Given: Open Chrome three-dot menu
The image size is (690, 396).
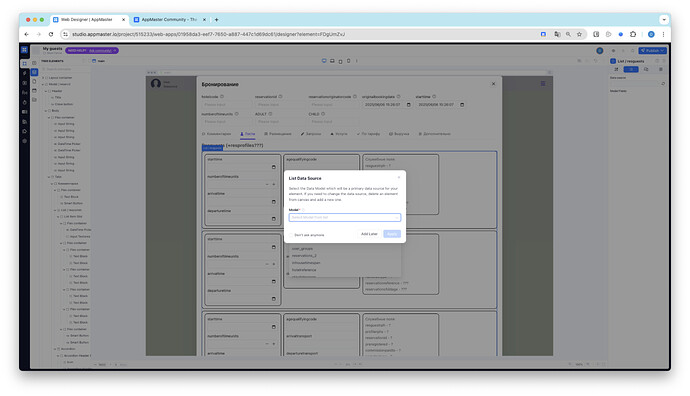Looking at the screenshot, I should tap(663, 34).
